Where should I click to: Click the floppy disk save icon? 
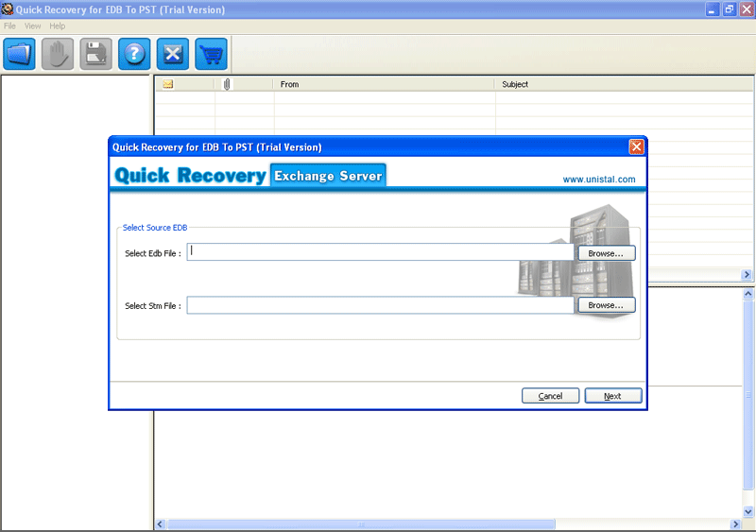coord(95,53)
